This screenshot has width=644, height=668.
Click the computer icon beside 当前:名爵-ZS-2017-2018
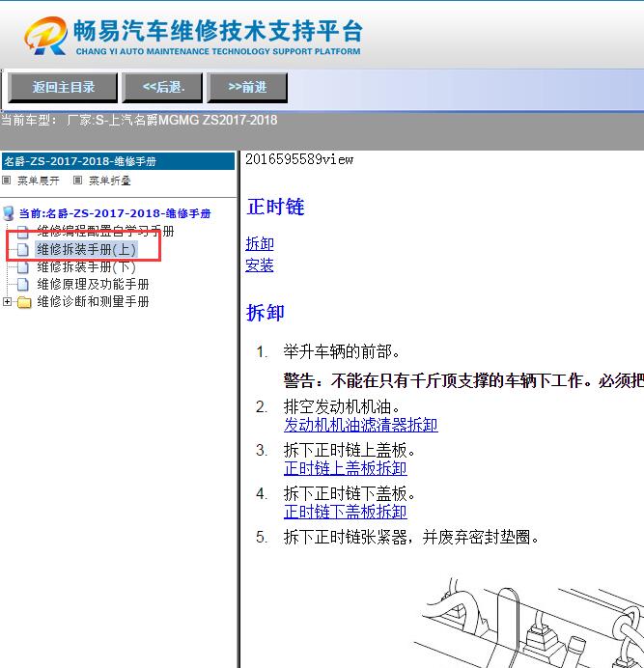[9, 213]
